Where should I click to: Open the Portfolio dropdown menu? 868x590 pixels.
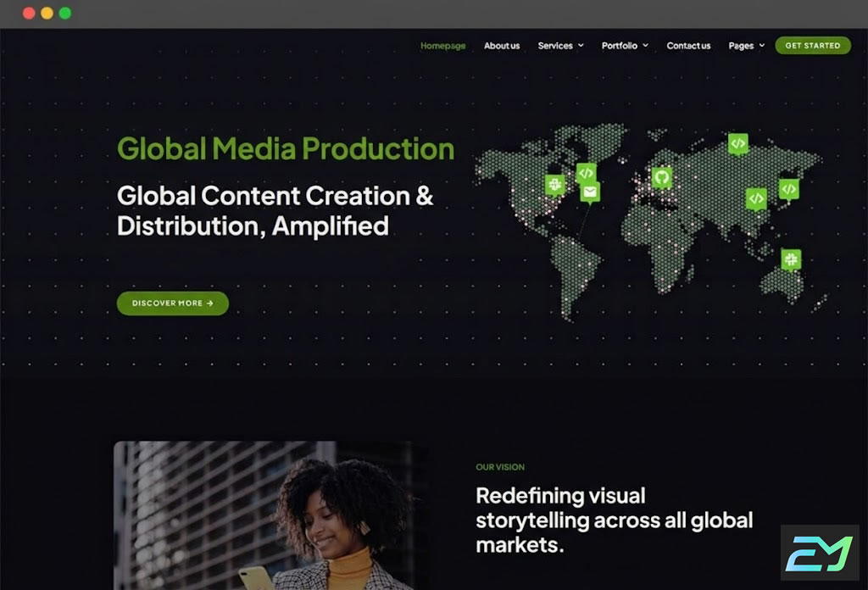pyautogui.click(x=625, y=46)
